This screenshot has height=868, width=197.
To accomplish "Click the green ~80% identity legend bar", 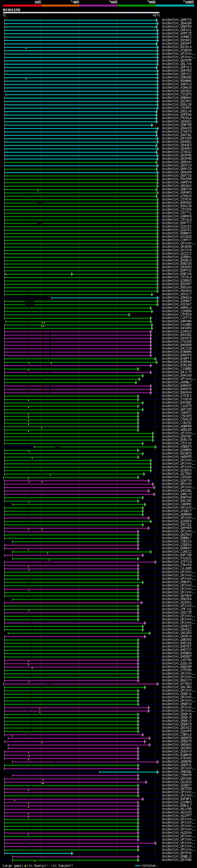I will [x=137, y=6].
